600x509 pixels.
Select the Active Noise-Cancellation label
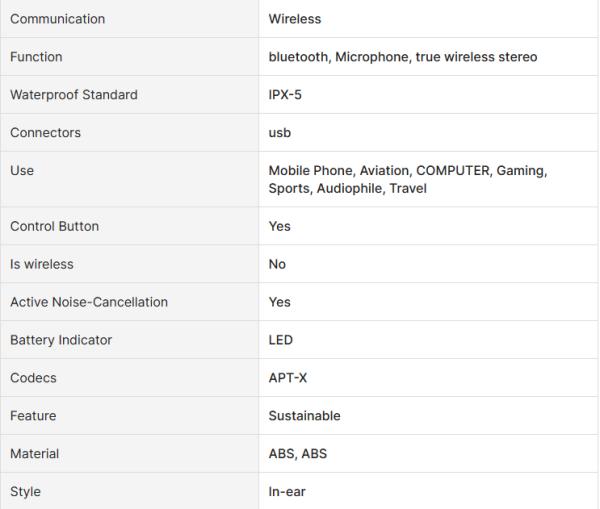coord(89,302)
